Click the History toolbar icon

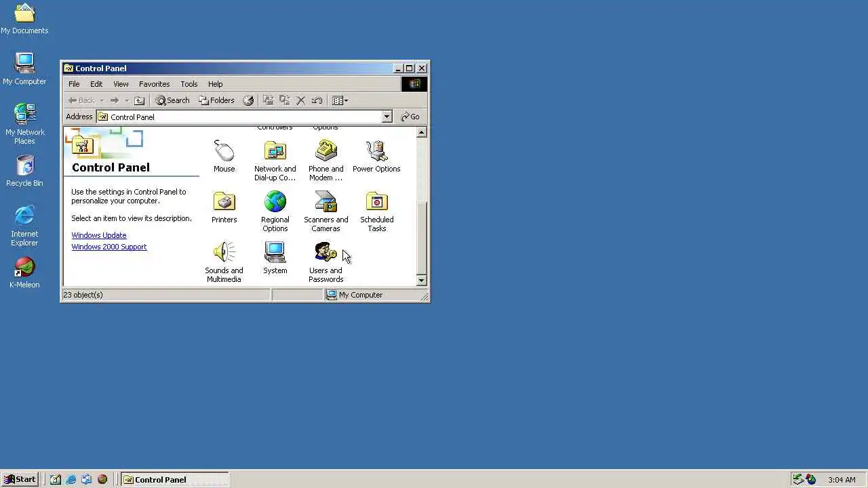[248, 100]
